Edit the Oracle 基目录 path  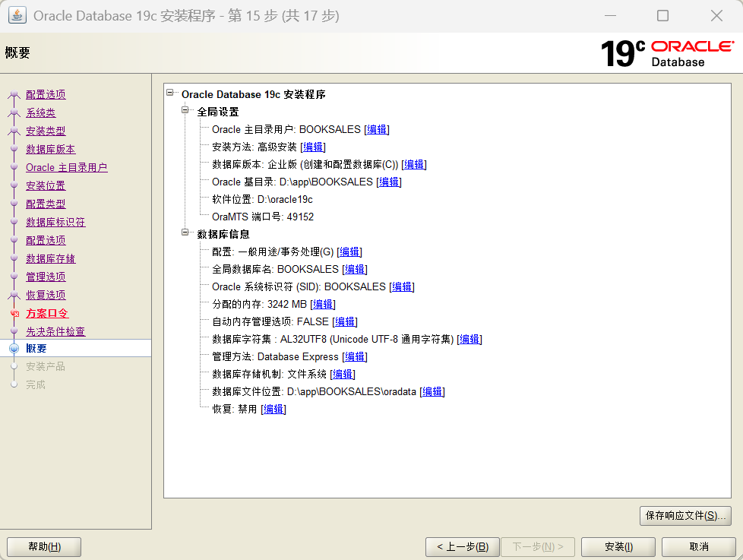coord(388,182)
